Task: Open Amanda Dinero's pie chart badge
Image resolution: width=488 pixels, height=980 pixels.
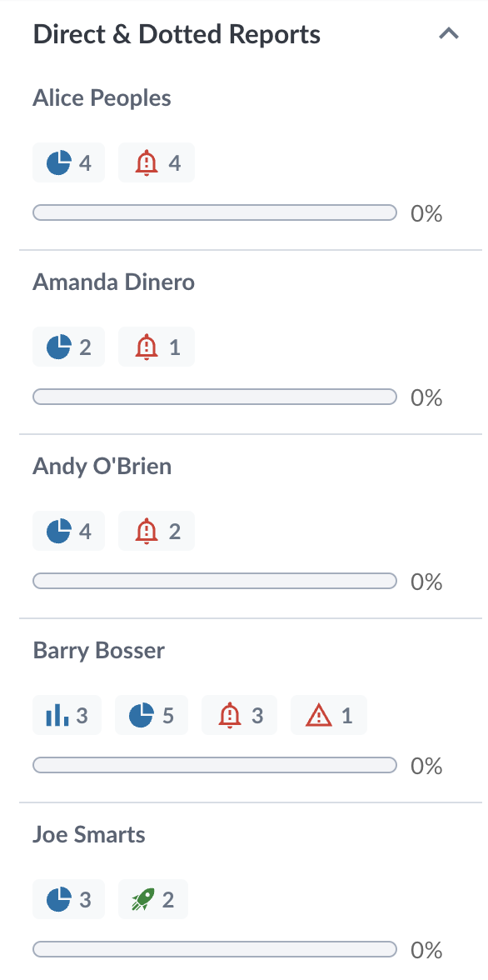Action: click(69, 347)
